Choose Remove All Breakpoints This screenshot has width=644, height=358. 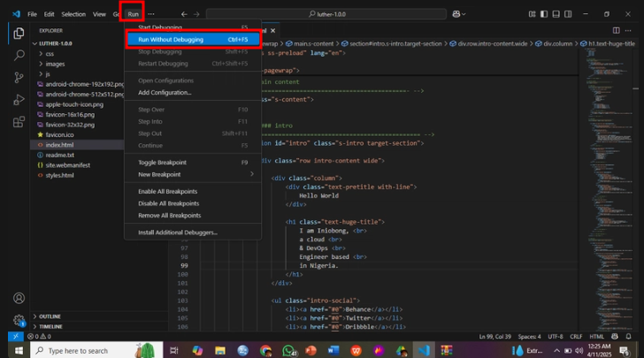193,215
